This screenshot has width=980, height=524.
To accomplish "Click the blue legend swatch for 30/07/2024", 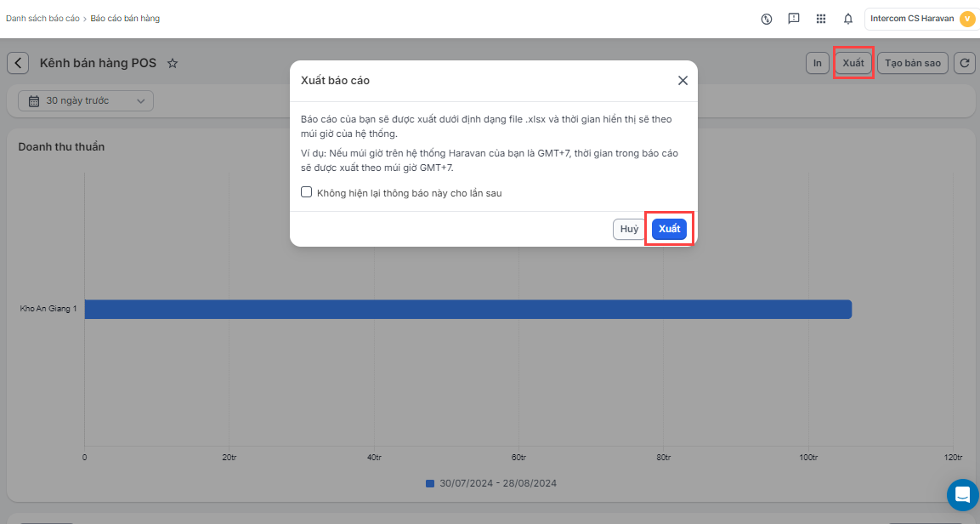I will 430,483.
